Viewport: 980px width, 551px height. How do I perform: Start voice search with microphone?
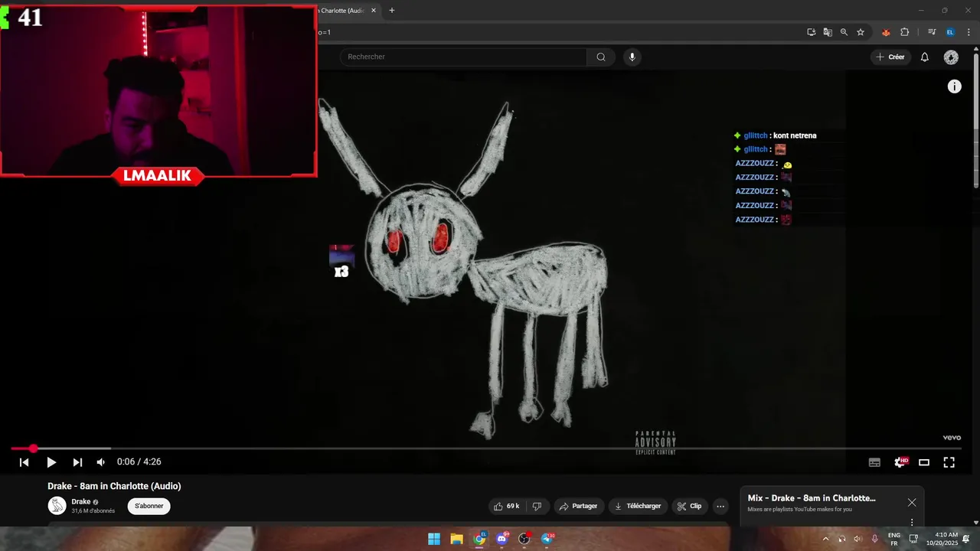(x=632, y=57)
